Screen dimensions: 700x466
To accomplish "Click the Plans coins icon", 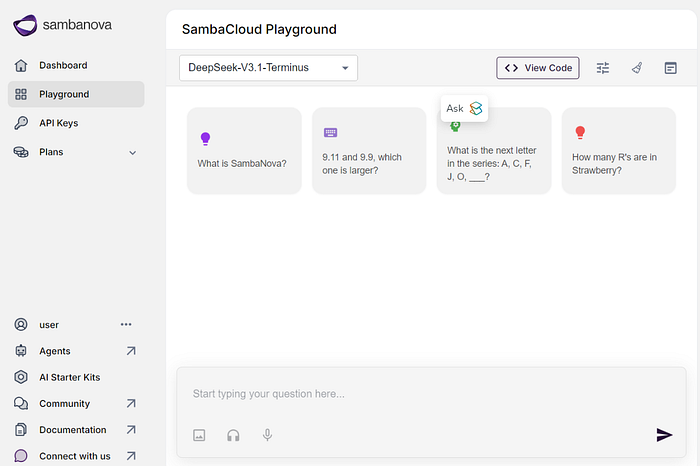I will [21, 152].
